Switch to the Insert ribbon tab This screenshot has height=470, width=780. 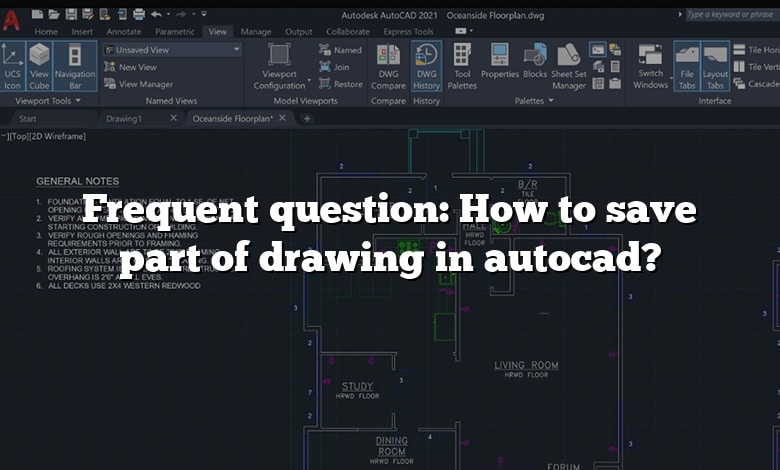pyautogui.click(x=82, y=31)
